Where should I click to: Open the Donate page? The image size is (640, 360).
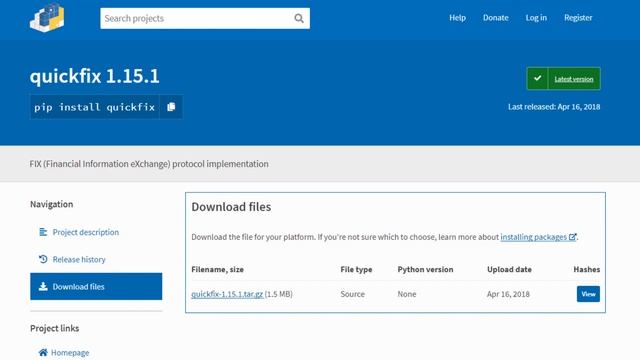(496, 18)
